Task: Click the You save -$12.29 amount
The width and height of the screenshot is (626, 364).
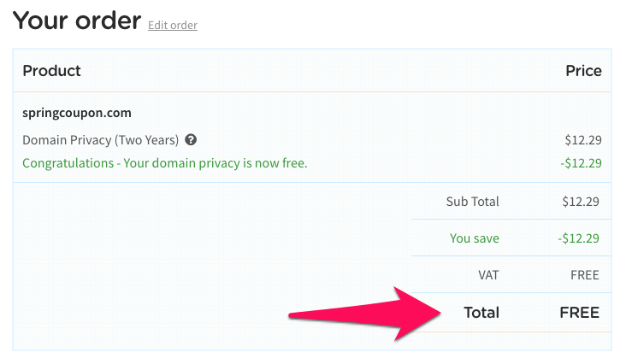Action: [x=578, y=238]
